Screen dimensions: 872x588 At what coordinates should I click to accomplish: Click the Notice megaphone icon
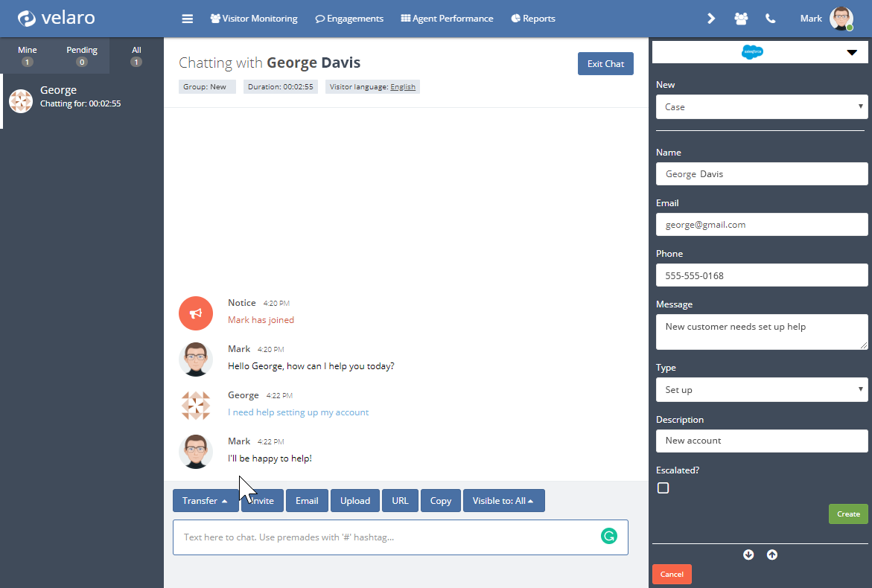click(x=196, y=313)
